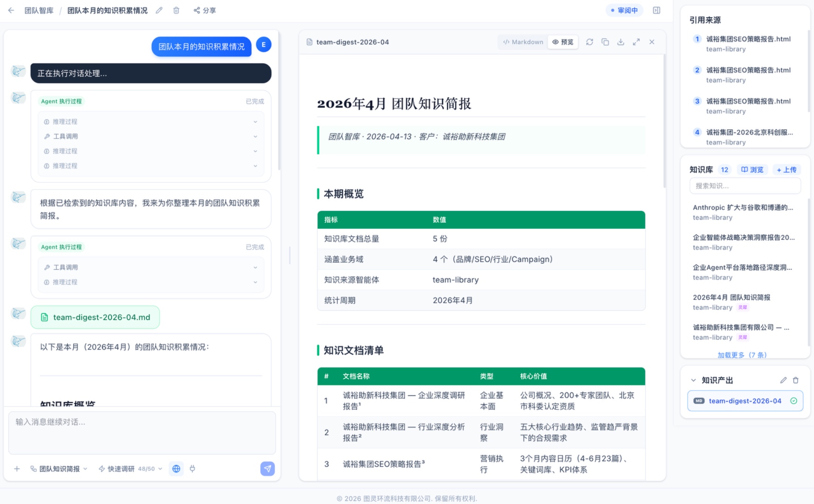
Task: Click the 分享 share button
Action: 205,10
